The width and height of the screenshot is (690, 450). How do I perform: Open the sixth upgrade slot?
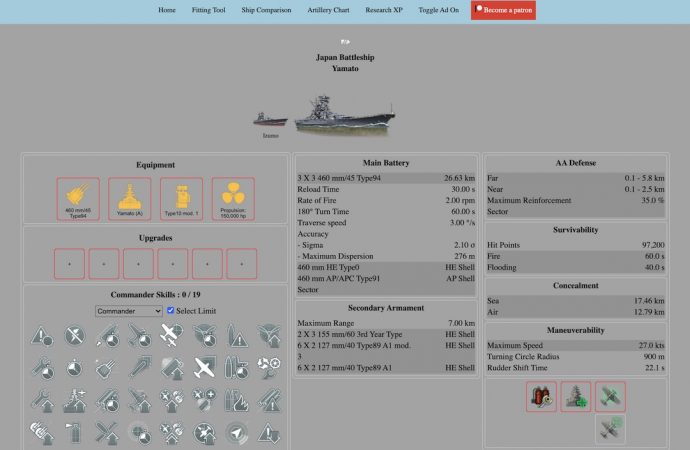[242, 264]
